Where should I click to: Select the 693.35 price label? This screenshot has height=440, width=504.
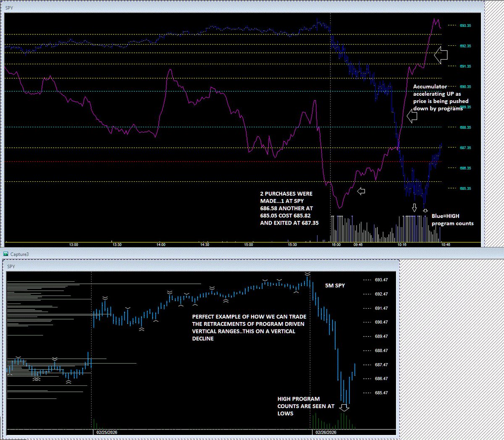click(465, 26)
